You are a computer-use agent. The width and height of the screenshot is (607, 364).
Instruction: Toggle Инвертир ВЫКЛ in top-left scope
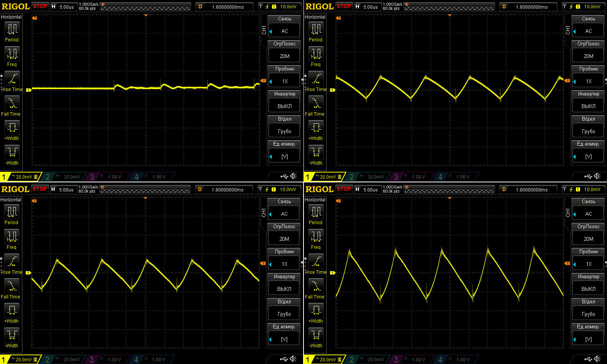[x=285, y=106]
